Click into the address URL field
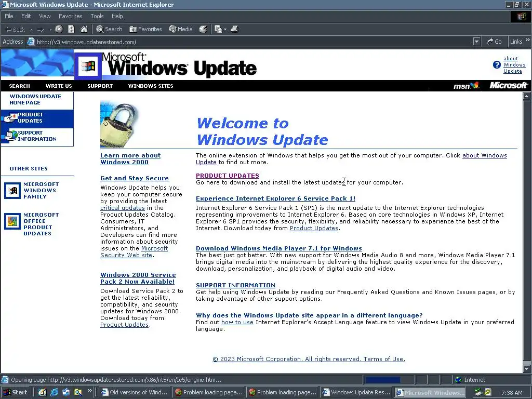The image size is (532, 399). [251, 42]
